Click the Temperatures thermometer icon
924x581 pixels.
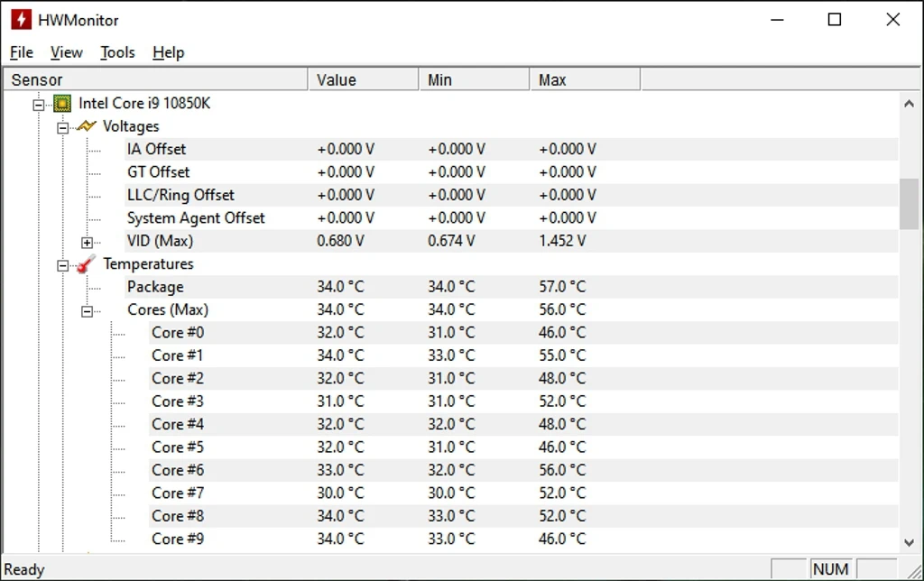click(x=86, y=264)
